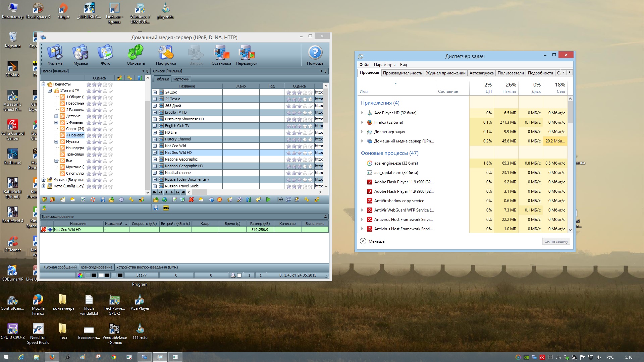The height and width of the screenshot is (362, 644).
Task: Open the Параметры menu in Task Manager
Action: [384, 65]
